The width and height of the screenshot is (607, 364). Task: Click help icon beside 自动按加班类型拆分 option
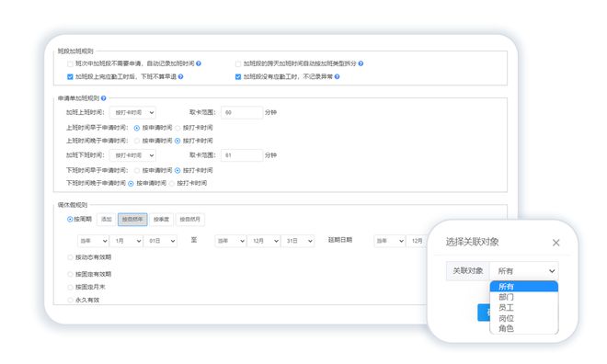pyautogui.click(x=361, y=63)
